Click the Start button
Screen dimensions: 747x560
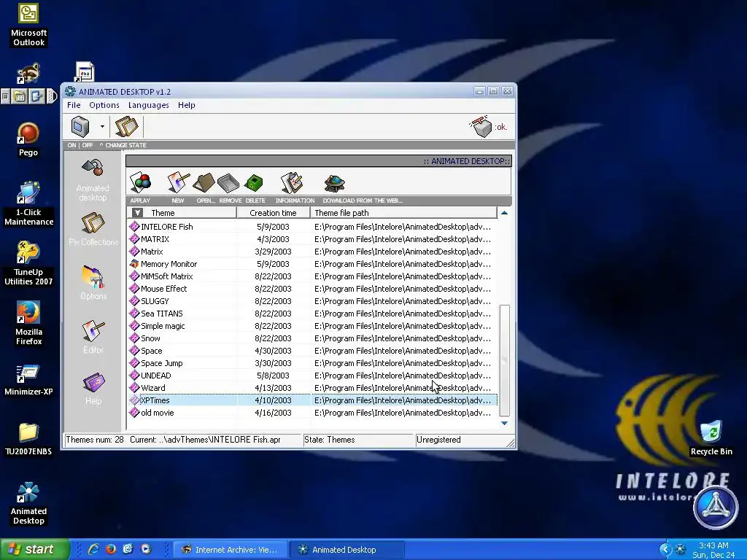coord(34,549)
